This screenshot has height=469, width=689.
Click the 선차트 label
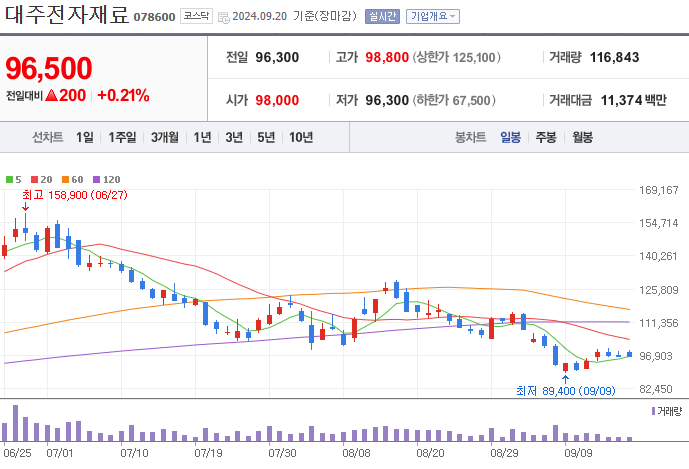click(x=47, y=138)
